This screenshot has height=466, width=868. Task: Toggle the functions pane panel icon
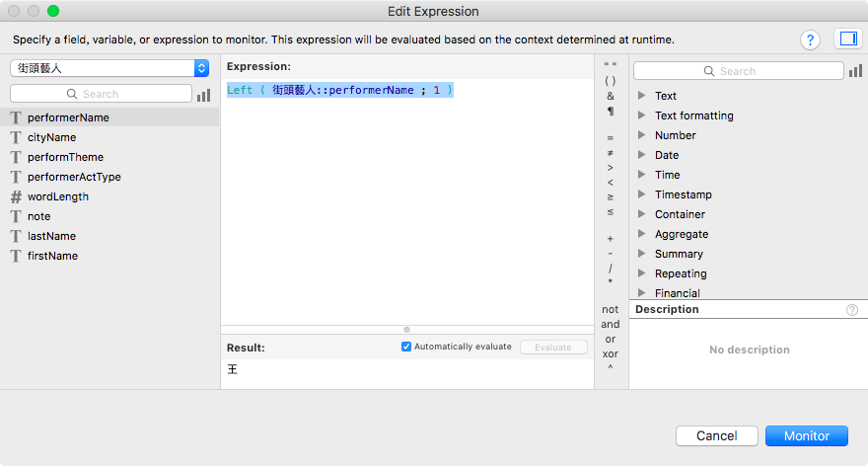(x=848, y=39)
